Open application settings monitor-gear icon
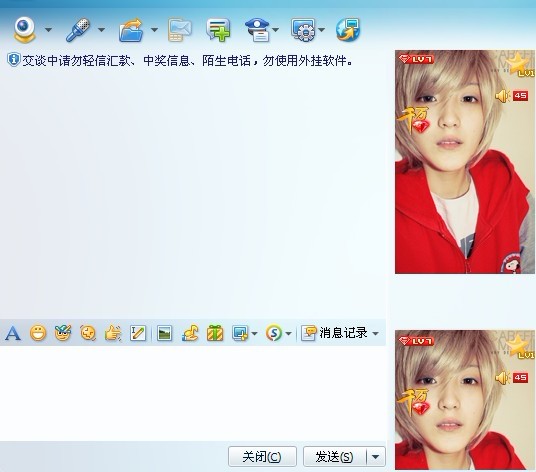 (x=303, y=30)
